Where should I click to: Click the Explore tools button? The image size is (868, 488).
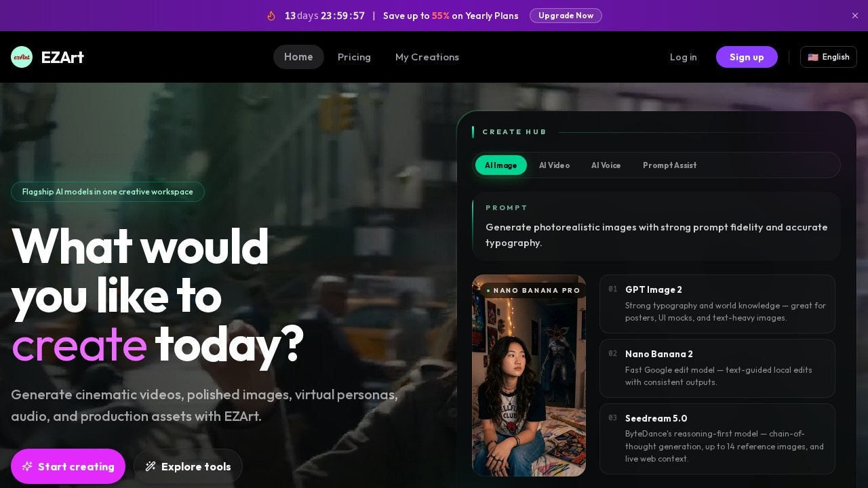188,466
